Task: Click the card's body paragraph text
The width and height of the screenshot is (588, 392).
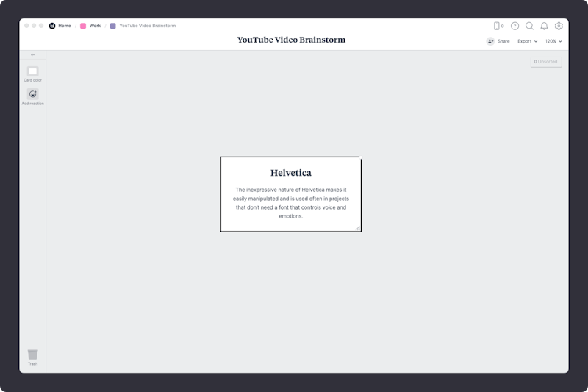Action: [290, 203]
